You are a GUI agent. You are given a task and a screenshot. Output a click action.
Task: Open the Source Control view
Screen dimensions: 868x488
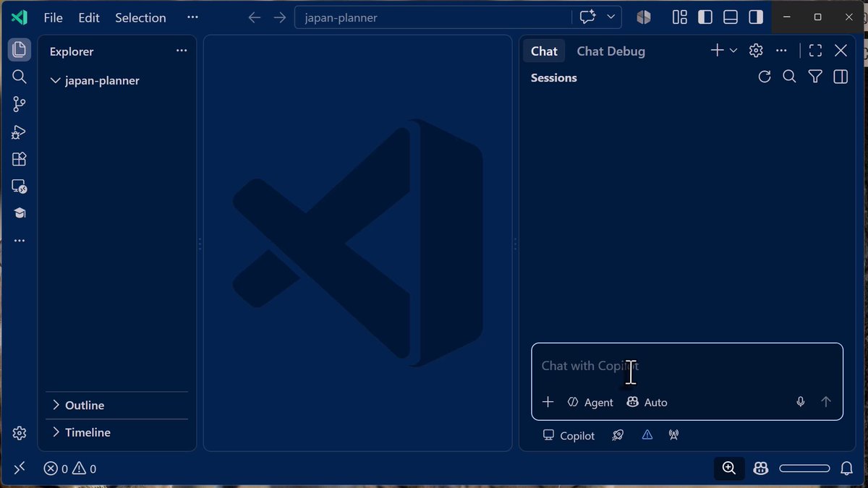coord(20,105)
